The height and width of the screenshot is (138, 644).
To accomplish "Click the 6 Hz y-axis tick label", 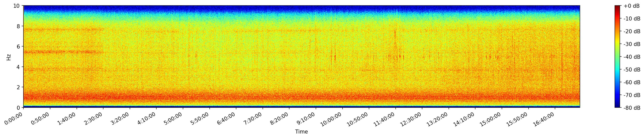I will pos(18,46).
